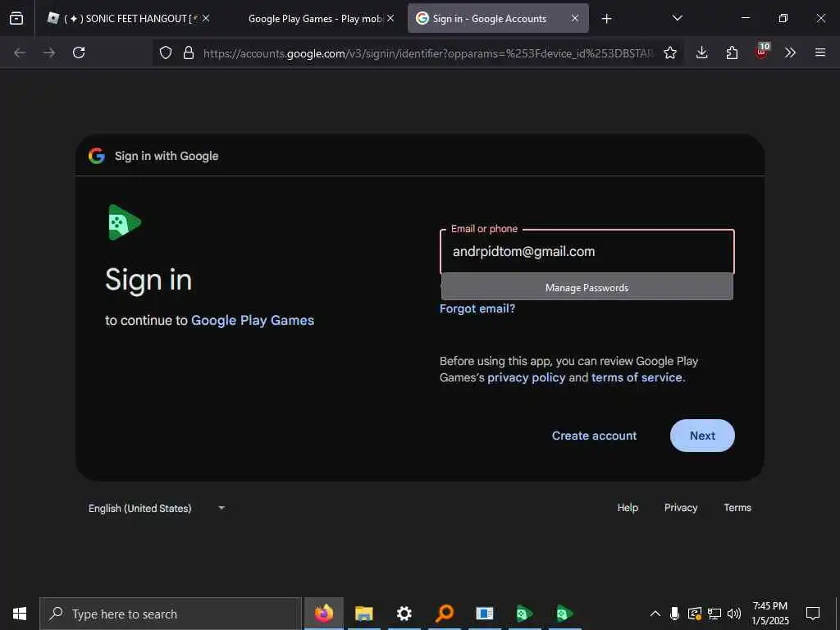Image resolution: width=840 pixels, height=630 pixels.
Task: Open File Explorer from taskbar
Action: pyautogui.click(x=363, y=614)
